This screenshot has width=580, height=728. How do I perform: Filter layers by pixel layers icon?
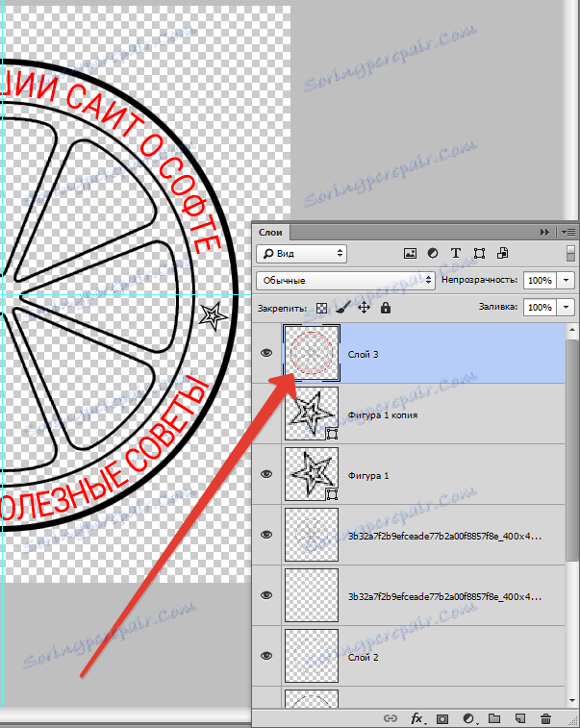tap(410, 254)
